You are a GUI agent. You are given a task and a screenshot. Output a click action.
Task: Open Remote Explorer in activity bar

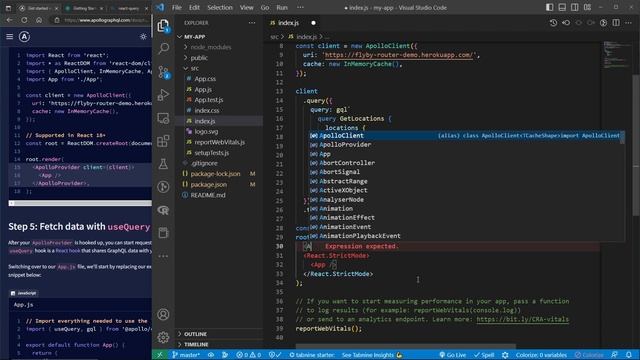point(163,118)
